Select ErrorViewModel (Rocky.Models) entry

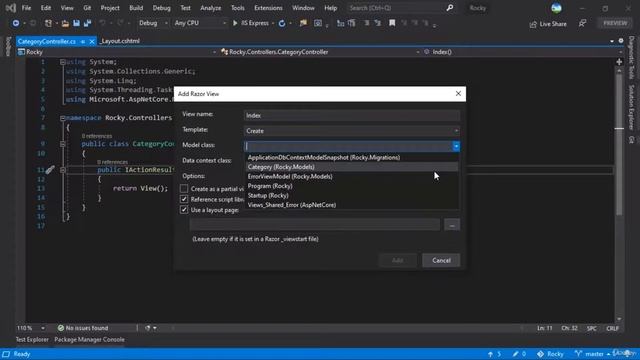tap(352, 176)
